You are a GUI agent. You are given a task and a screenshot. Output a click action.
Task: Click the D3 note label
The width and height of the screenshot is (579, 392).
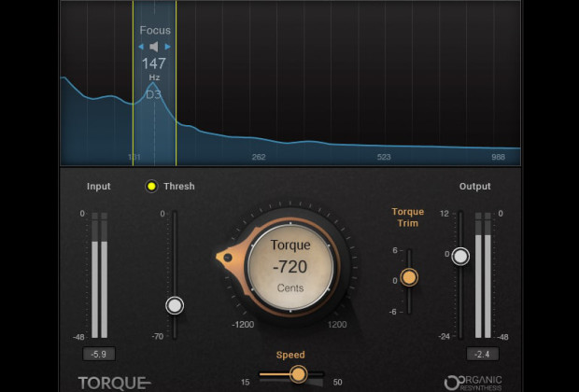[153, 95]
